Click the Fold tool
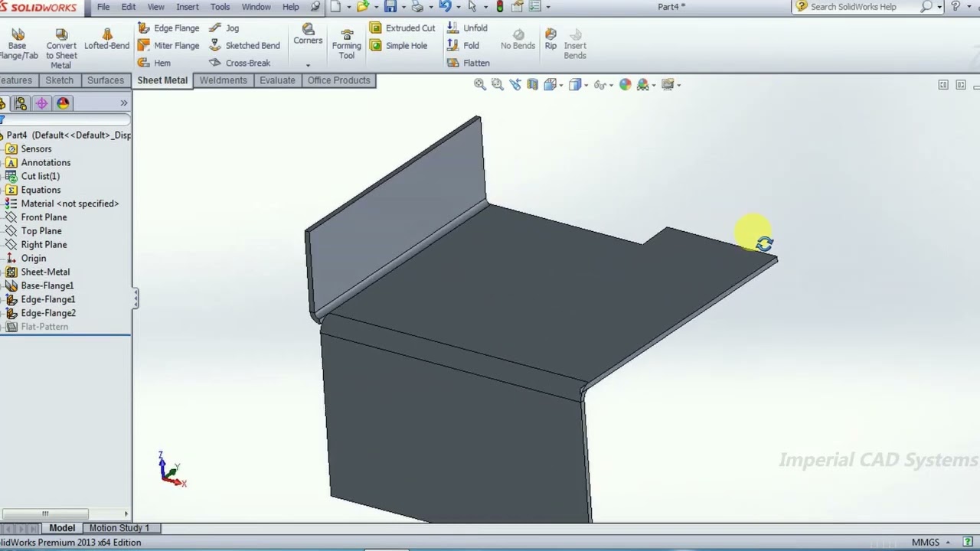This screenshot has width=980, height=551. 463,45
